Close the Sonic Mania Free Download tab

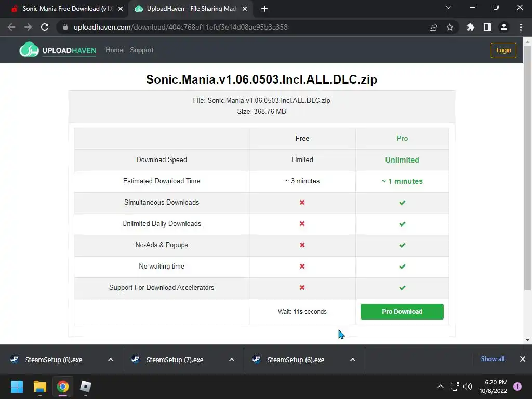coord(121,9)
